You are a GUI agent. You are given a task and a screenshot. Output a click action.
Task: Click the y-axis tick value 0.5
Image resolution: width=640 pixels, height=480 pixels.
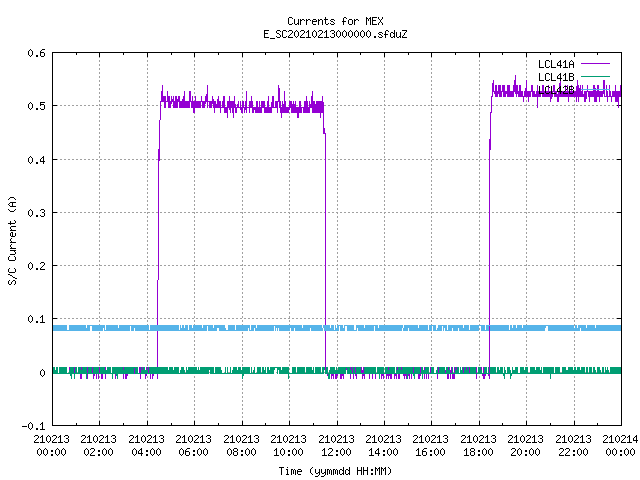pos(36,106)
